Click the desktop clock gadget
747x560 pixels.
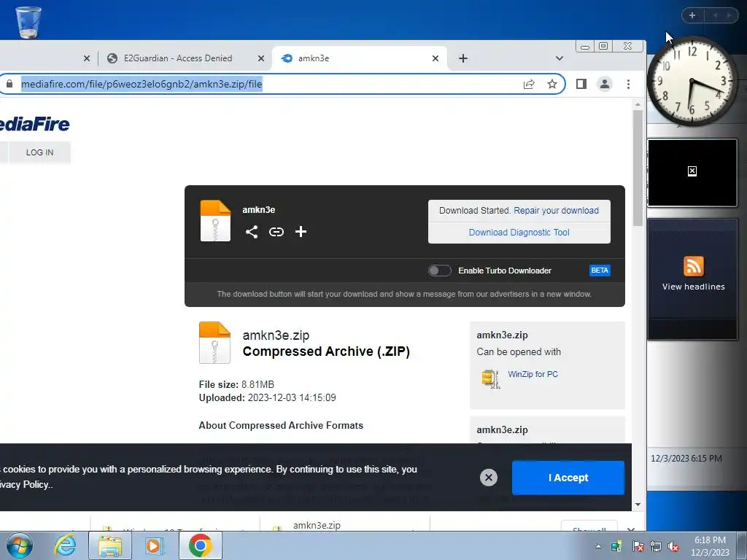[692, 82]
